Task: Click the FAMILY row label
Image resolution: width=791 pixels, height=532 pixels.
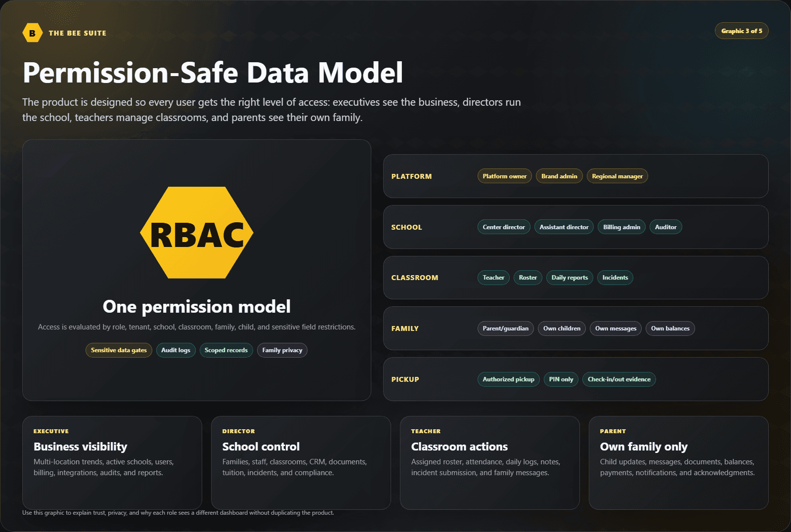Action: [405, 328]
